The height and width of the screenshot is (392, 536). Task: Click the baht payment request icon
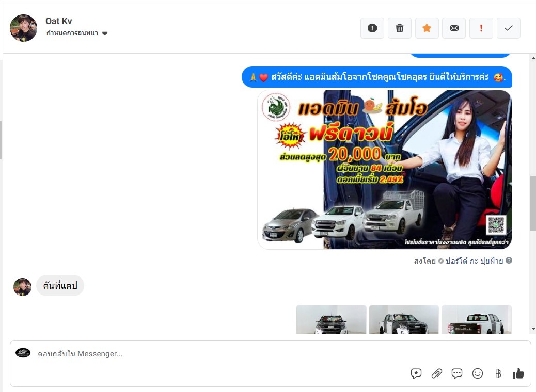498,373
